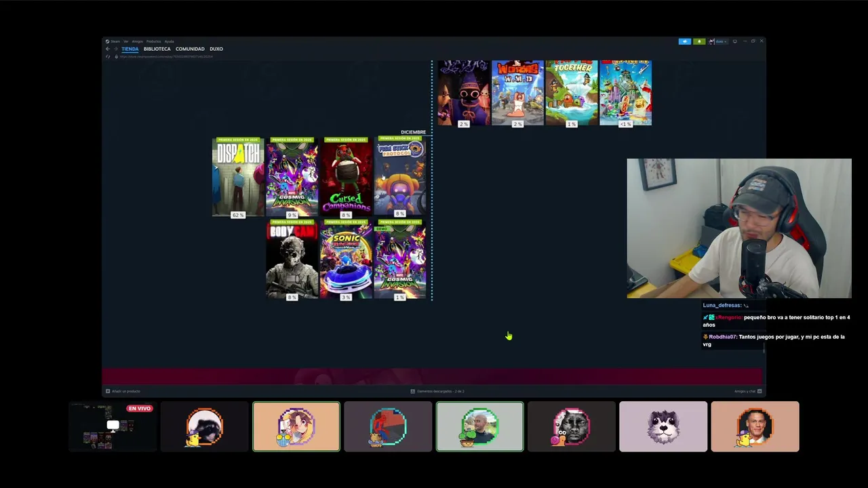Image resolution: width=868 pixels, height=488 pixels.
Task: Click Añadir un producto
Action: pyautogui.click(x=126, y=391)
